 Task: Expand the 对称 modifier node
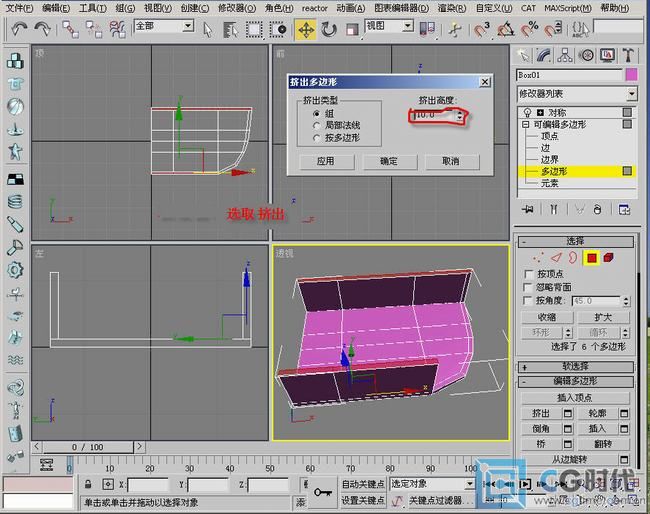[x=540, y=112]
